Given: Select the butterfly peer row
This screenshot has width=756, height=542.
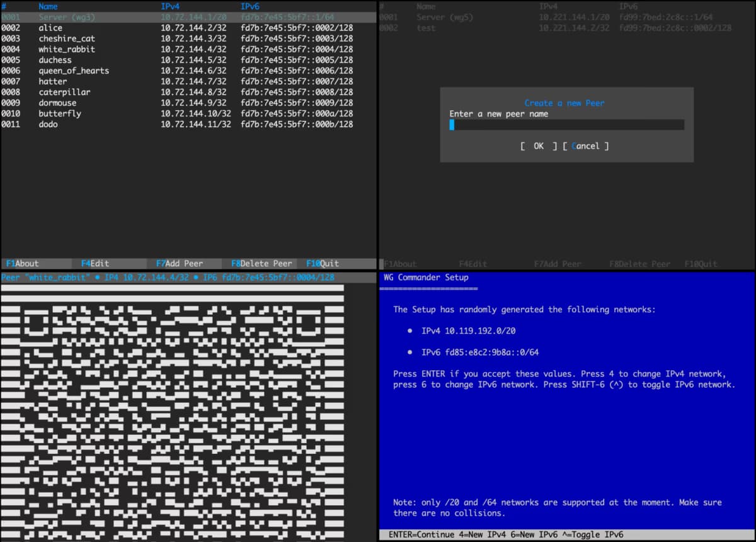Looking at the screenshot, I should click(x=188, y=113).
